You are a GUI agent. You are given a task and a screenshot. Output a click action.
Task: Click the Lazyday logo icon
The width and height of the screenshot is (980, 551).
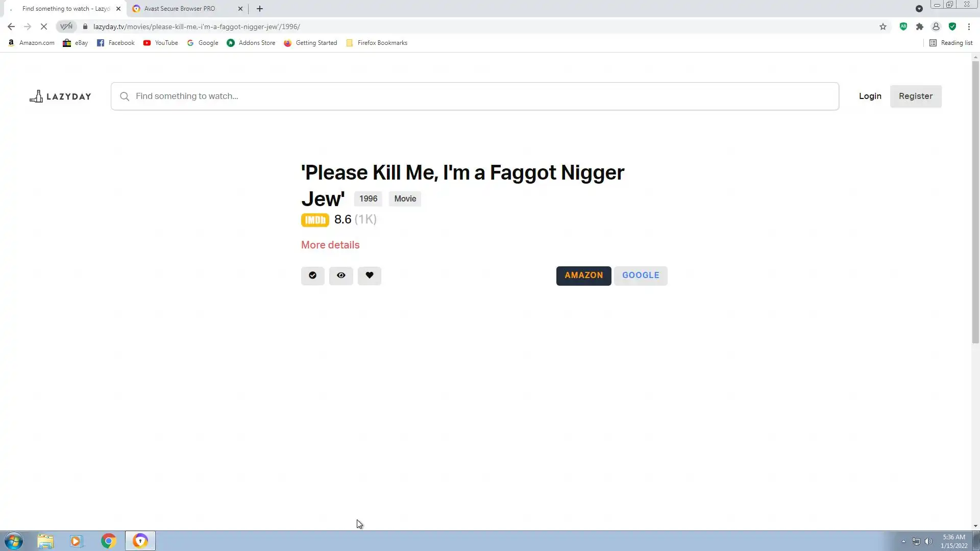click(36, 96)
